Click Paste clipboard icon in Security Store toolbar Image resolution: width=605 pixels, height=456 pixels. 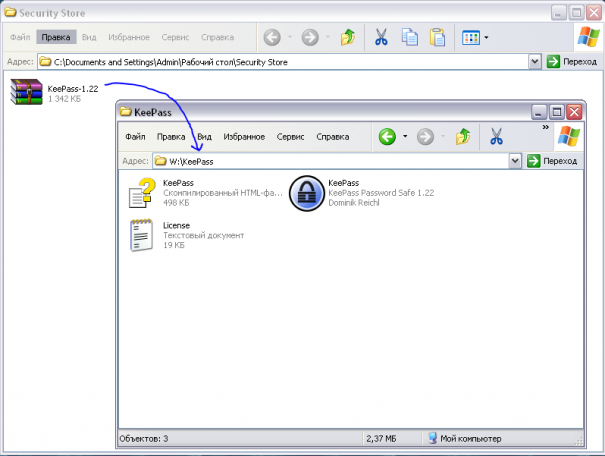(437, 37)
